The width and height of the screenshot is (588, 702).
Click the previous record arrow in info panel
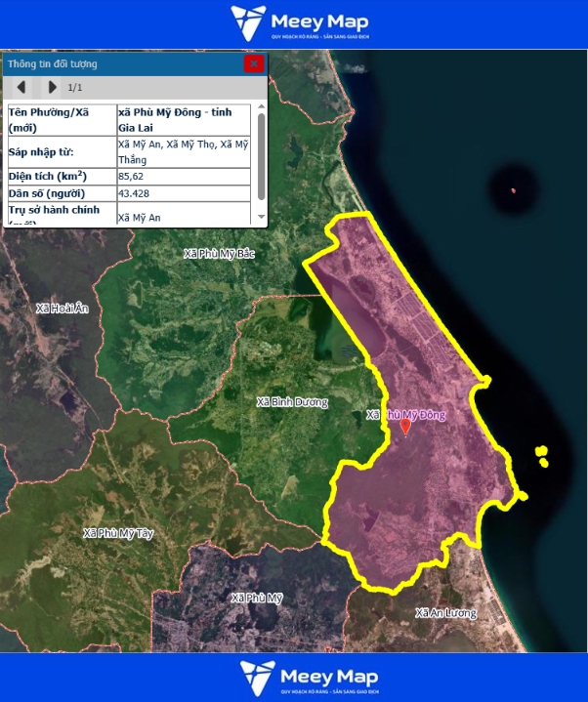pyautogui.click(x=21, y=87)
